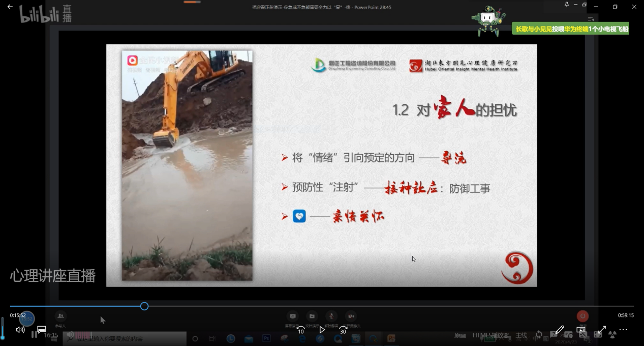Click the green robot mascot icon
Screen dimensions: 644x346
tap(488, 22)
